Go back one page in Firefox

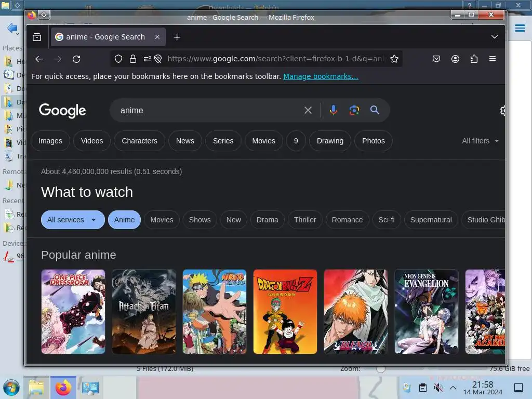[39, 59]
